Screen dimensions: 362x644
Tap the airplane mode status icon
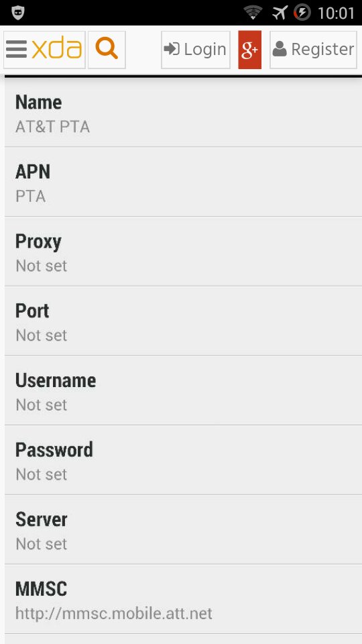click(280, 12)
